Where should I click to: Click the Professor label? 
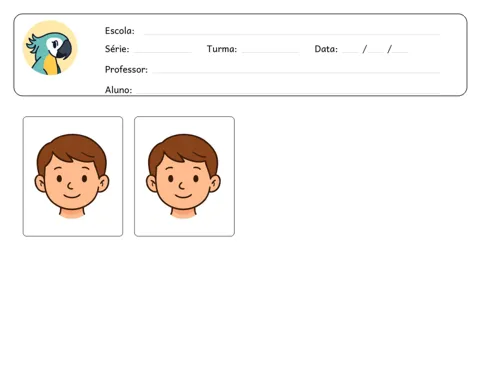(x=126, y=69)
